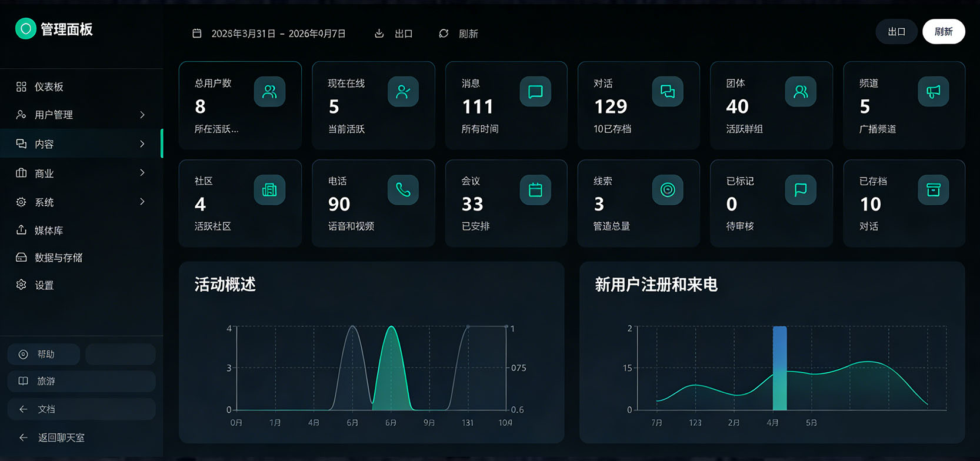The height and width of the screenshot is (461, 980).
Task: Click the calendar icon beside the date range
Action: point(197,34)
